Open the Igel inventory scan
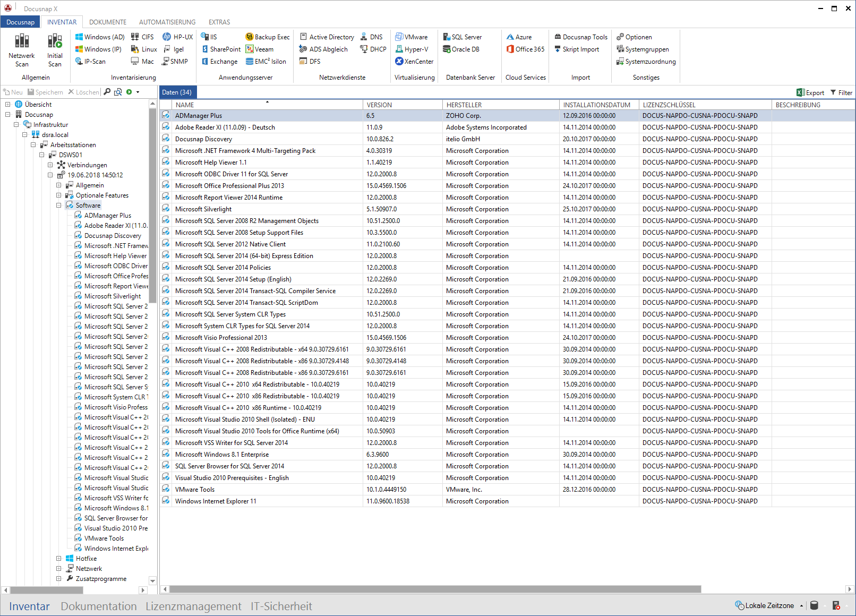Screen dimensions: 856x616 pyautogui.click(x=174, y=49)
